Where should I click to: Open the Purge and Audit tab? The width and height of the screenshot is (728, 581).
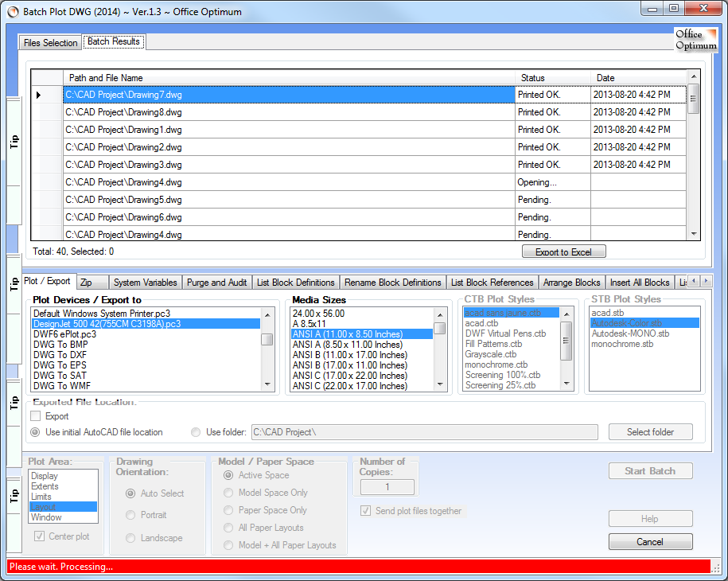(217, 283)
